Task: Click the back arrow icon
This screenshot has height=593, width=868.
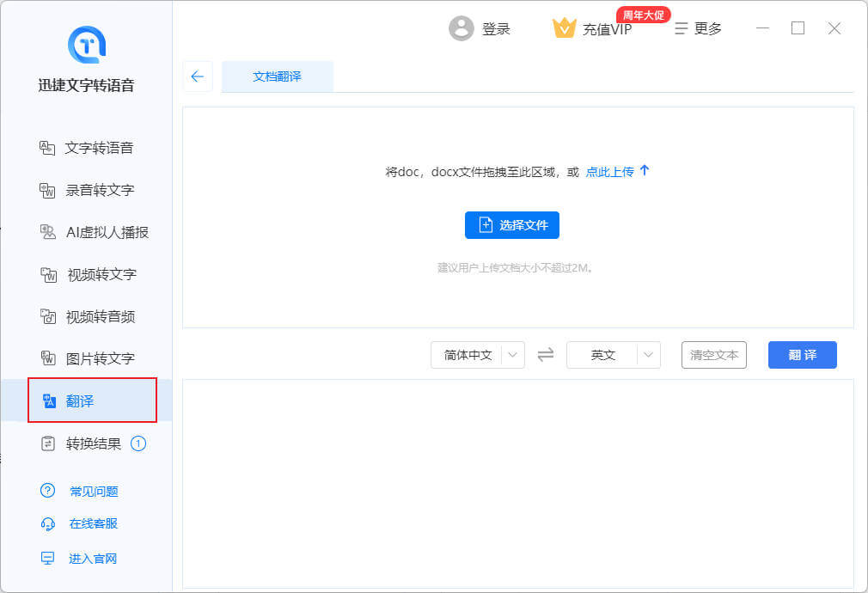Action: 197,76
